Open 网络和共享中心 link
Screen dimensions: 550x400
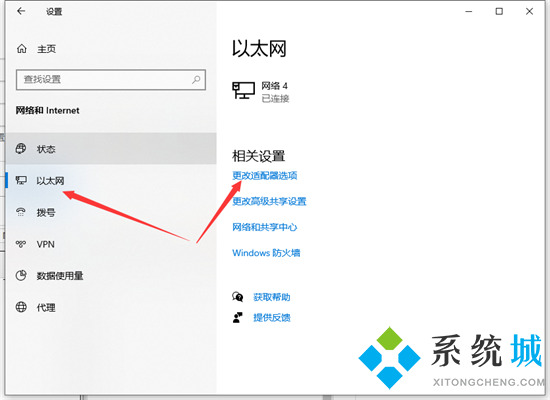pyautogui.click(x=265, y=227)
